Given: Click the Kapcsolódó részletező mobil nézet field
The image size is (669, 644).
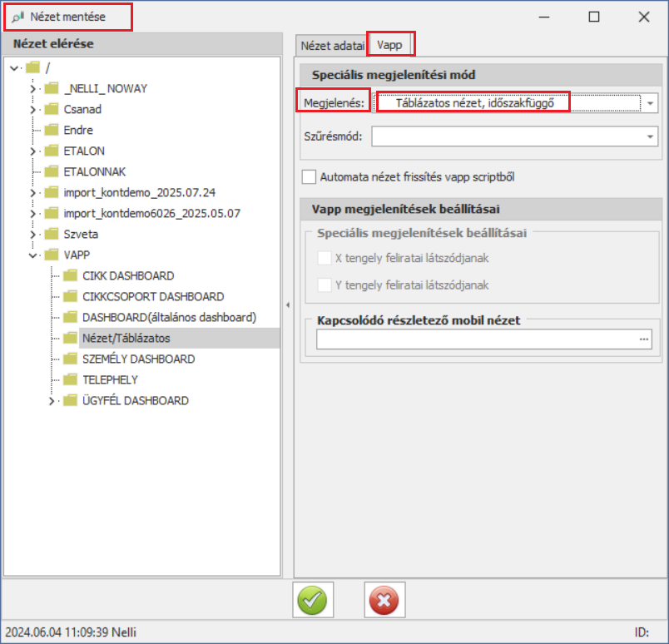Looking at the screenshot, I should click(x=476, y=339).
